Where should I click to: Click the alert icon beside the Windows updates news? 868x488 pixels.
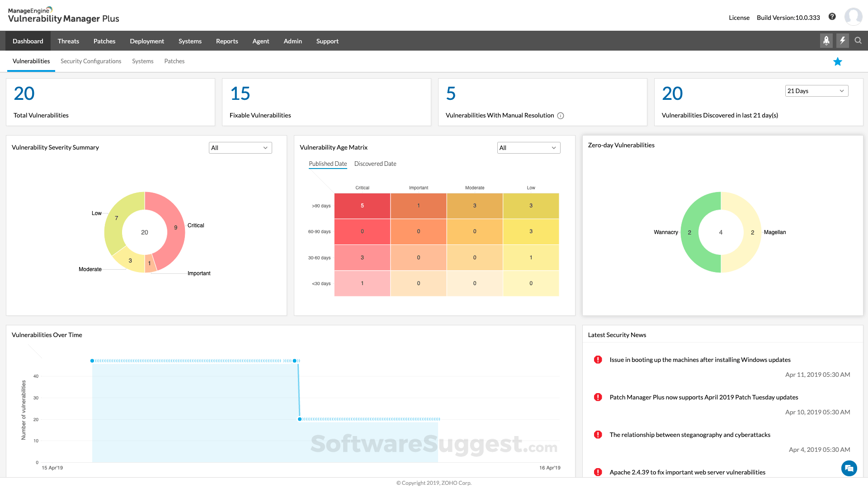tap(598, 360)
